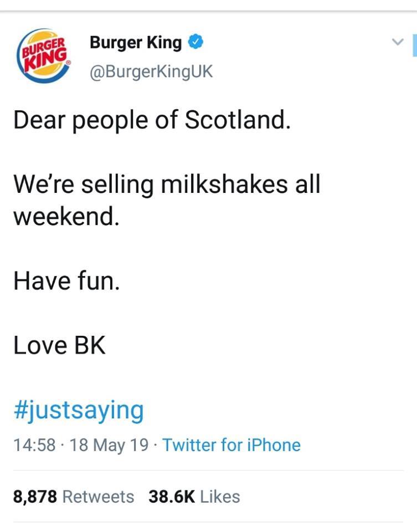Open the Burger King display name
Viewport: 417px width, 532px height.
[136, 43]
